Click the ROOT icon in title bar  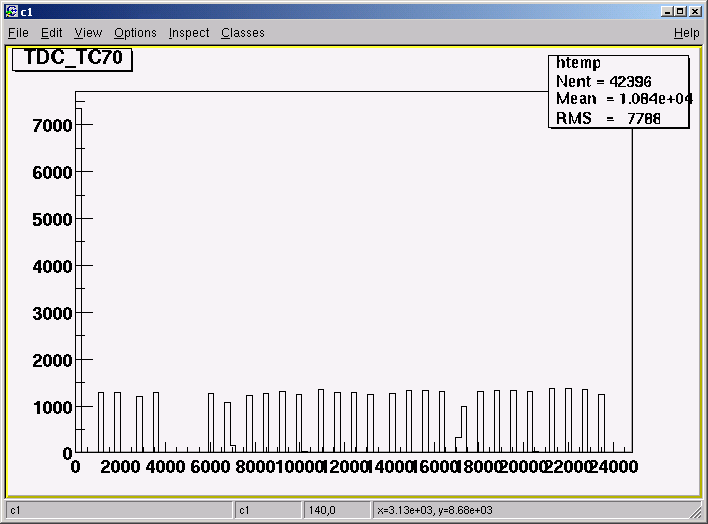[11, 11]
